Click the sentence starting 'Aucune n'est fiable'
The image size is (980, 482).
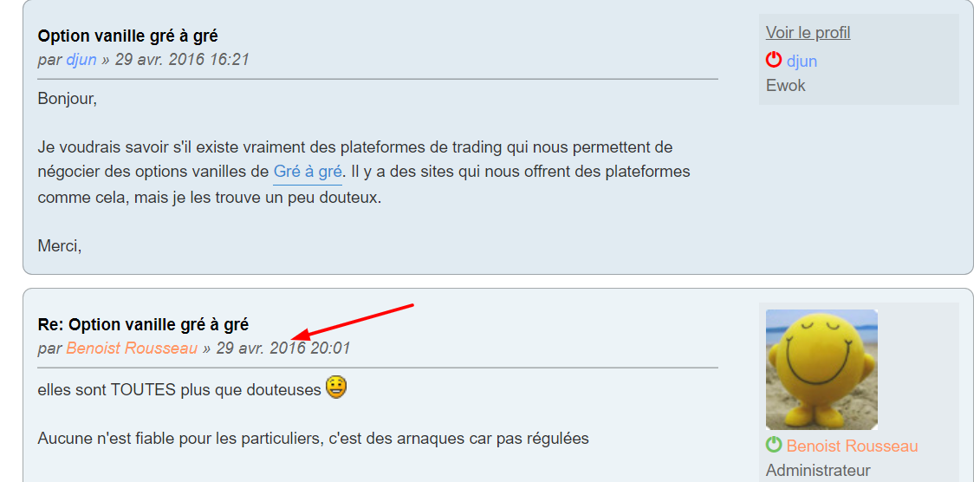313,439
